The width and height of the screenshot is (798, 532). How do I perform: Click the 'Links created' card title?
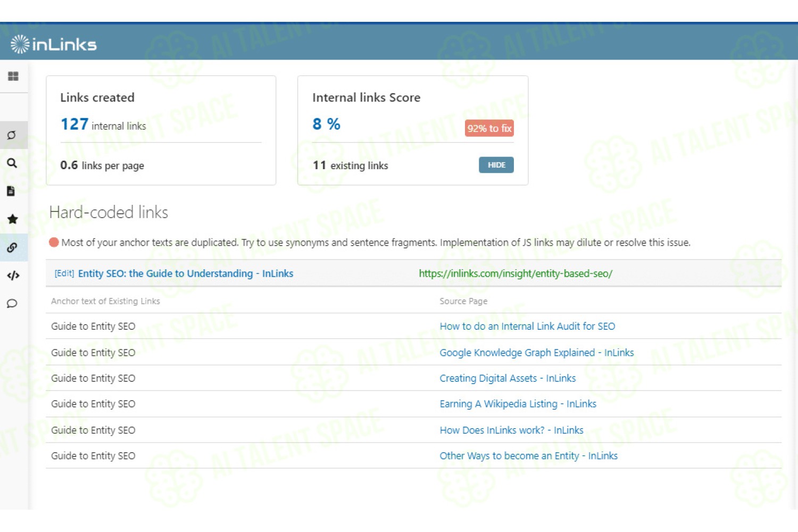[x=97, y=97]
